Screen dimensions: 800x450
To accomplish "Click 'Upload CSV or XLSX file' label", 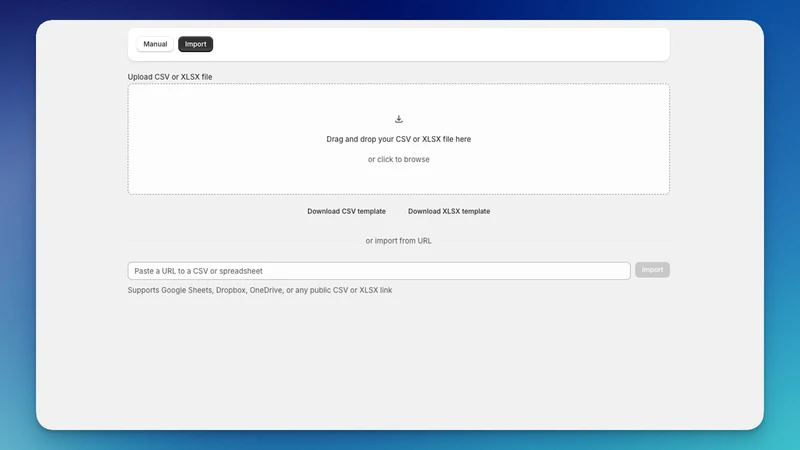I will click(170, 77).
